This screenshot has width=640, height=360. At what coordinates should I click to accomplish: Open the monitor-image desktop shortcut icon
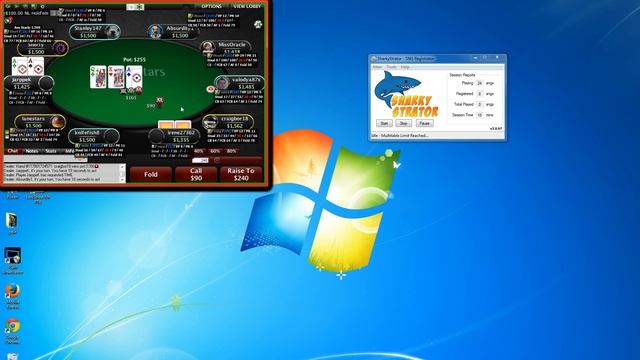pyautogui.click(x=12, y=256)
